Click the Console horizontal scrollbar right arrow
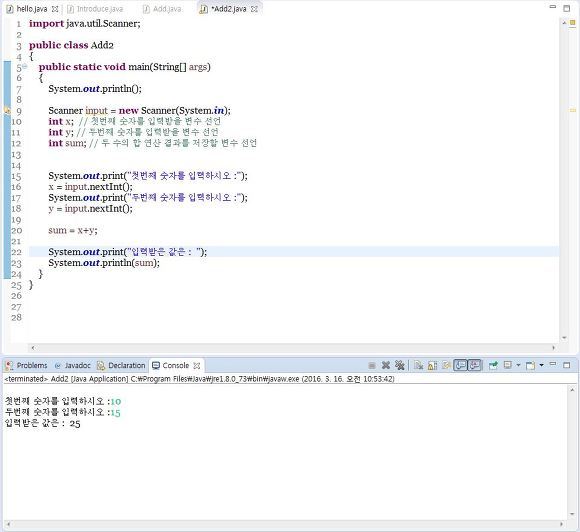This screenshot has width=580, height=532. pos(562,524)
